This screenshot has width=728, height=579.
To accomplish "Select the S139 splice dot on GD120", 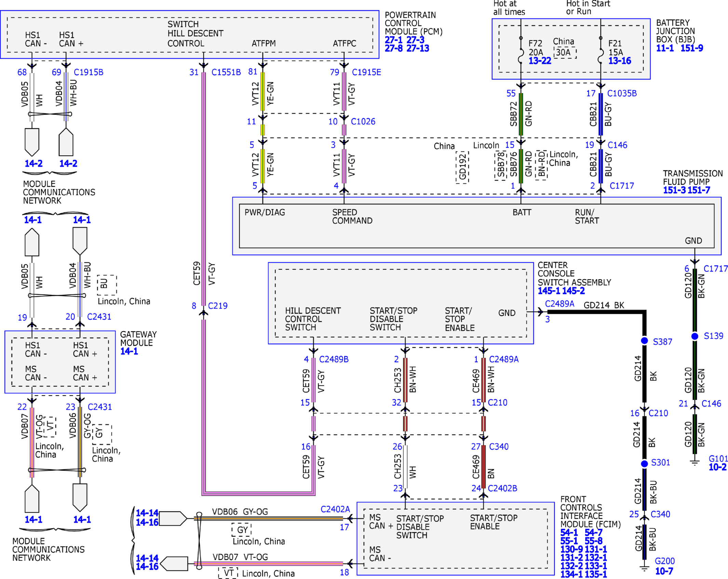I will 695,336.
